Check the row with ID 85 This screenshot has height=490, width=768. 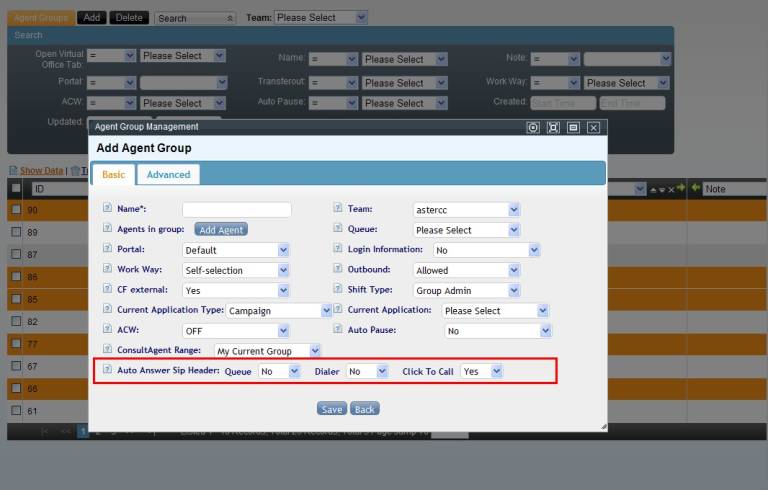16,298
